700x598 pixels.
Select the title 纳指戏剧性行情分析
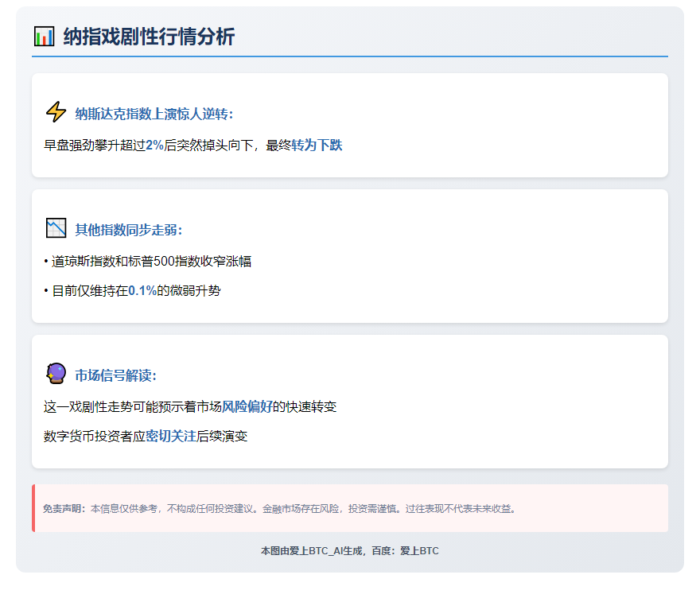point(149,37)
